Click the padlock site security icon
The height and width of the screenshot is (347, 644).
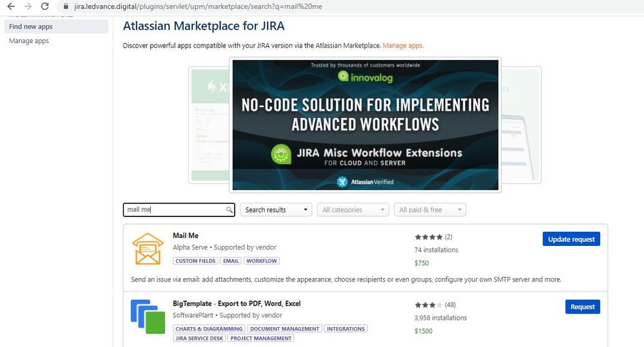click(x=66, y=6)
